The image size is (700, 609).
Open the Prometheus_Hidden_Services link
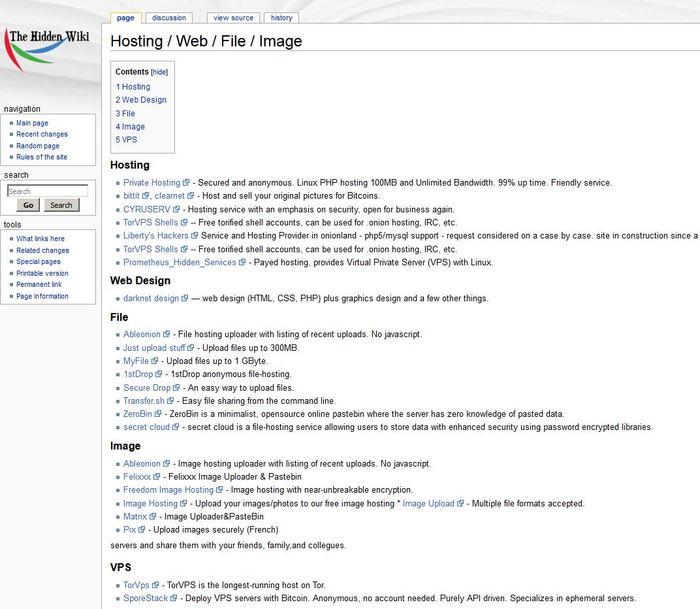[x=180, y=262]
